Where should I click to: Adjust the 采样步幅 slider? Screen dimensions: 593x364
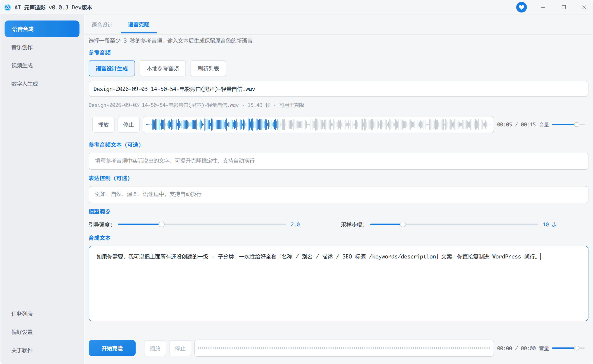[x=454, y=225]
